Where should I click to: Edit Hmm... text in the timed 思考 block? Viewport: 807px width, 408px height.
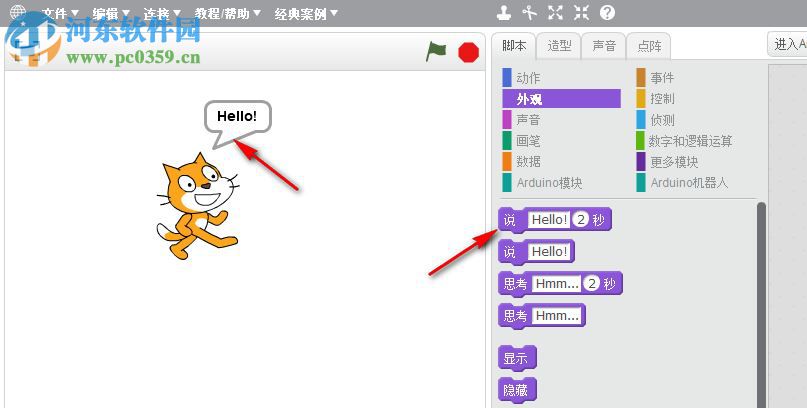[557, 283]
